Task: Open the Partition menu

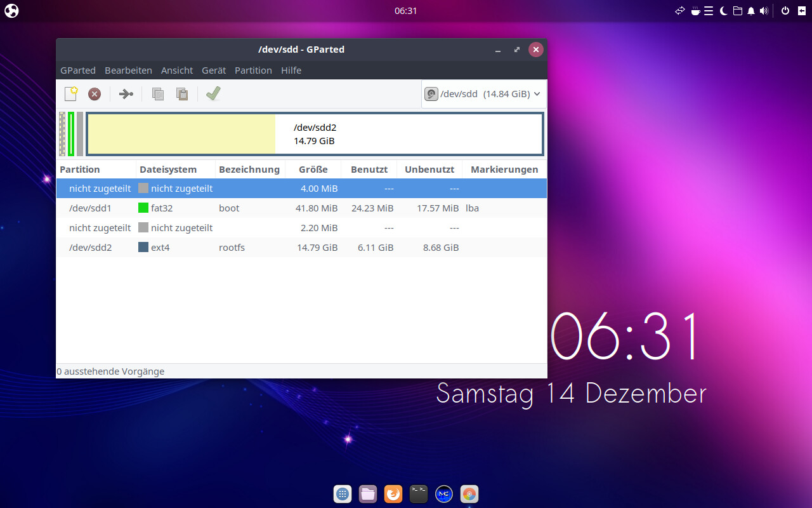Action: [253, 70]
